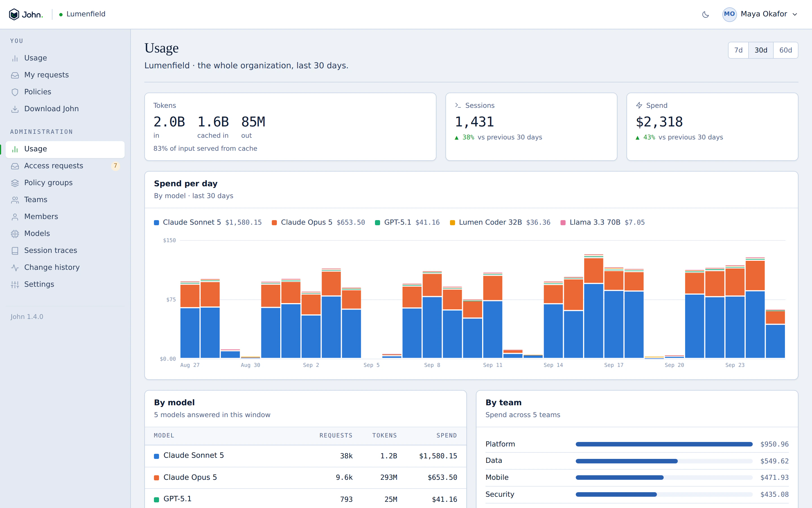The width and height of the screenshot is (812, 508).
Task: Click the REQUESTS column header
Action: (x=336, y=435)
